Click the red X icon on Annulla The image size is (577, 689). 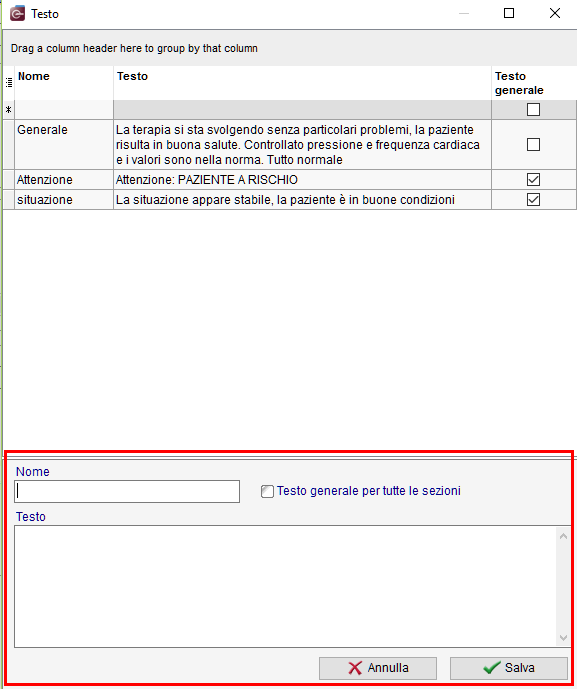pos(355,668)
